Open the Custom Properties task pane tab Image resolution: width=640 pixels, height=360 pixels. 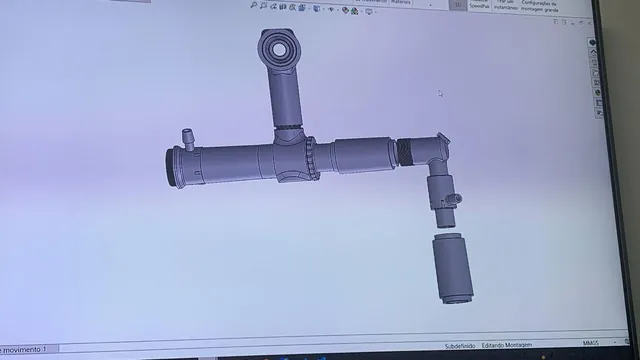(x=599, y=103)
